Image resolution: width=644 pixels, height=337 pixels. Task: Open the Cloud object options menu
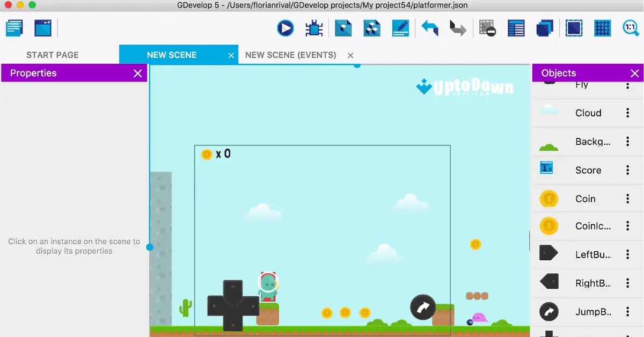627,113
